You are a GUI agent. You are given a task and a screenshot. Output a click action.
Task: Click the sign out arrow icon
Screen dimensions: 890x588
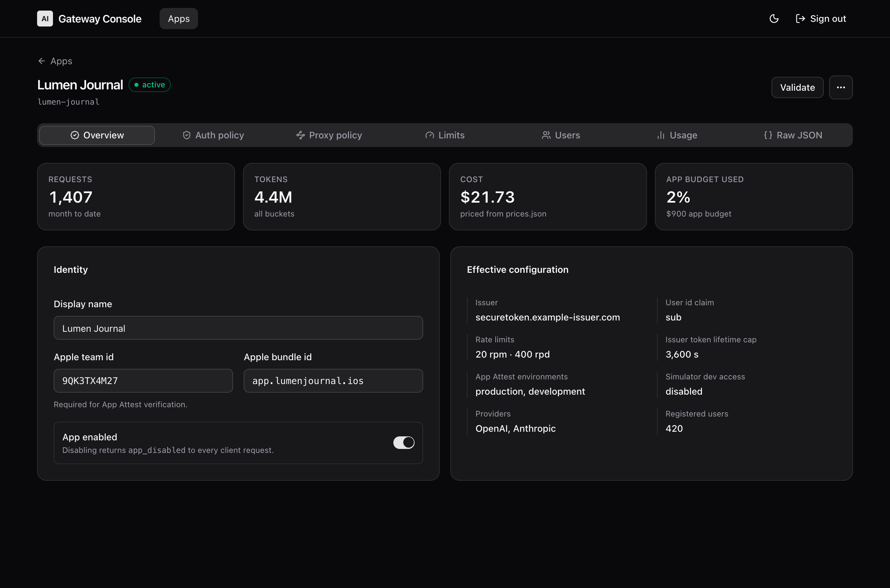tap(800, 19)
